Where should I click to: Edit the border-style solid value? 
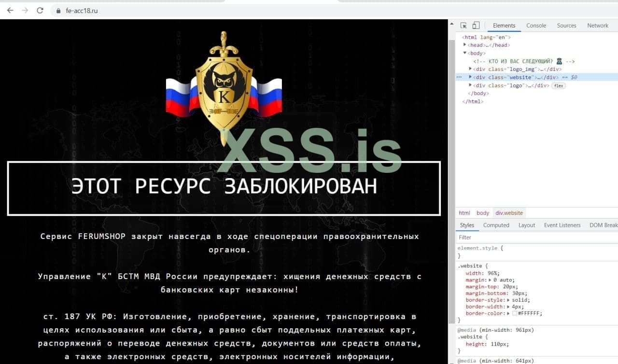pyautogui.click(x=520, y=300)
